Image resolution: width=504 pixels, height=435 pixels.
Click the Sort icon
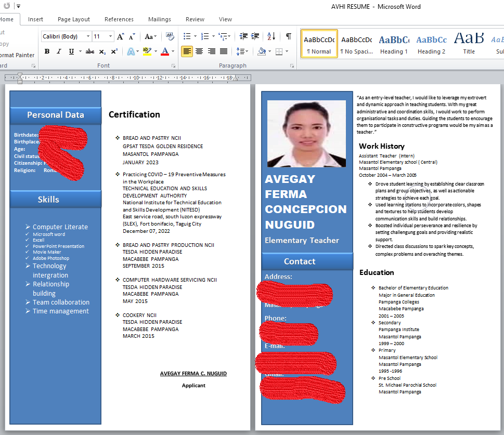(x=272, y=36)
